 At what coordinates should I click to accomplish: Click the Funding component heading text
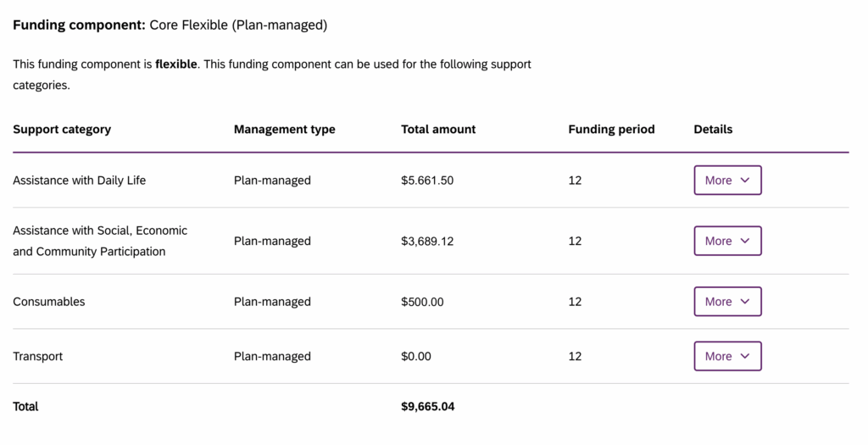pos(170,25)
